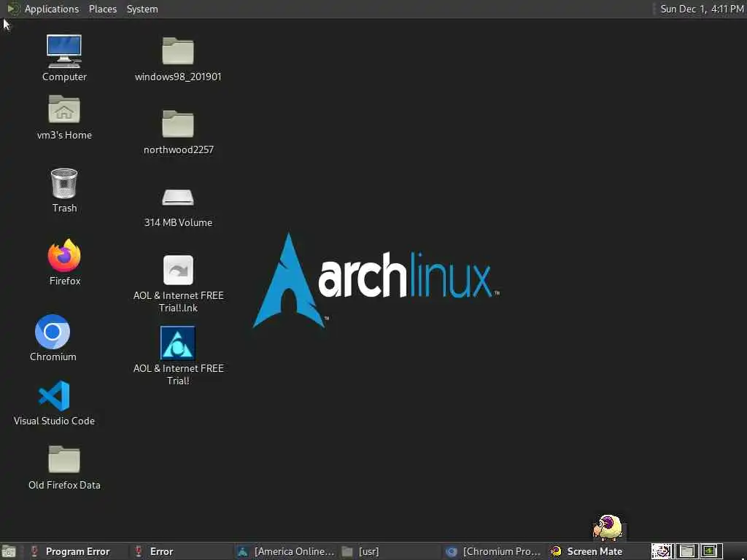Switch to the Error window in taskbar
Screen dimensions: 747x560
(x=181, y=551)
